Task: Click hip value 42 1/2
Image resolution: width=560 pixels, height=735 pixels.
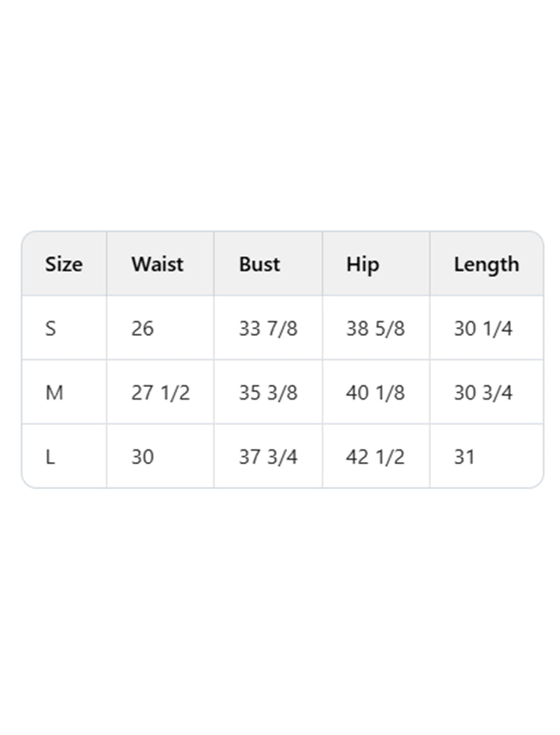Action: click(x=375, y=457)
